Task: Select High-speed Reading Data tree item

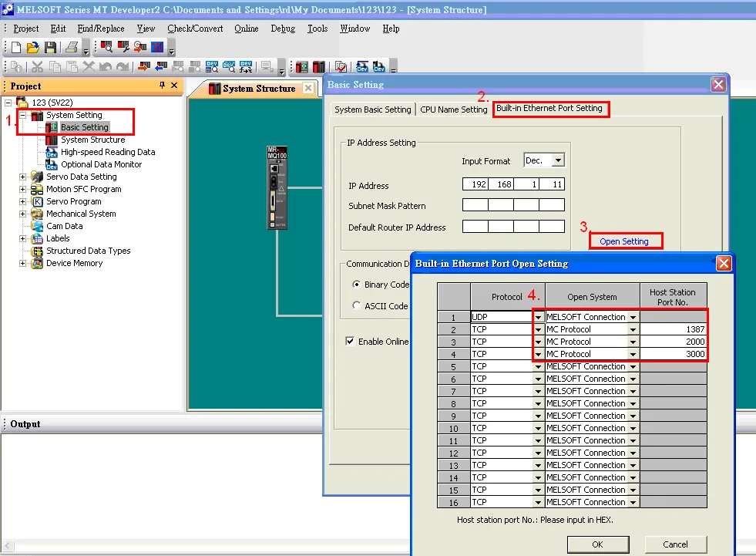Action: click(108, 152)
